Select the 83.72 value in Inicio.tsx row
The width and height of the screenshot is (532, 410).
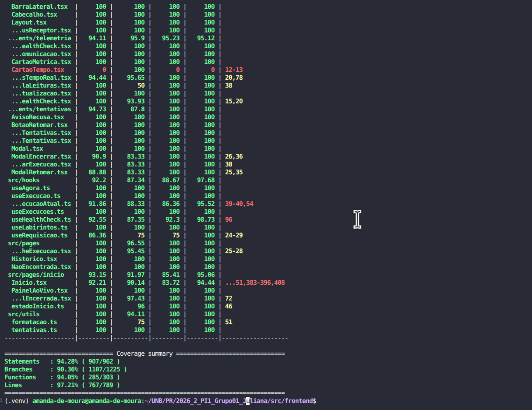pos(171,283)
